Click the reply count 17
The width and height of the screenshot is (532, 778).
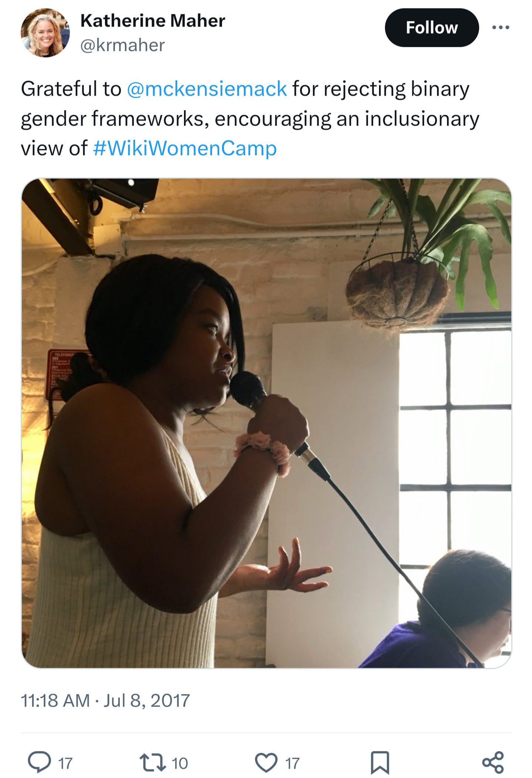(x=65, y=763)
